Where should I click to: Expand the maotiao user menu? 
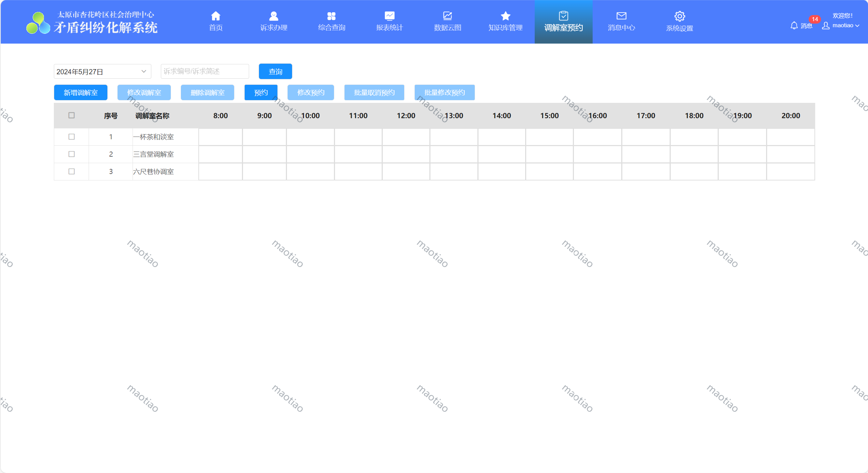coord(846,26)
